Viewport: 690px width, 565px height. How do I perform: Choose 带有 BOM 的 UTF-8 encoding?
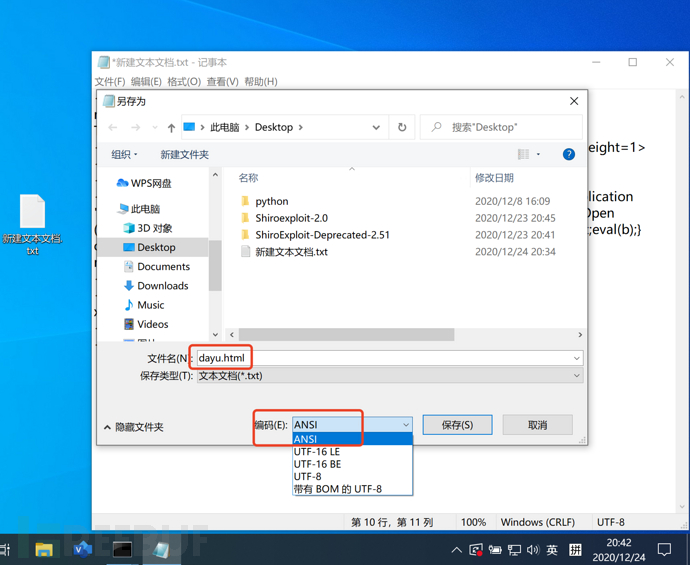[x=352, y=489]
